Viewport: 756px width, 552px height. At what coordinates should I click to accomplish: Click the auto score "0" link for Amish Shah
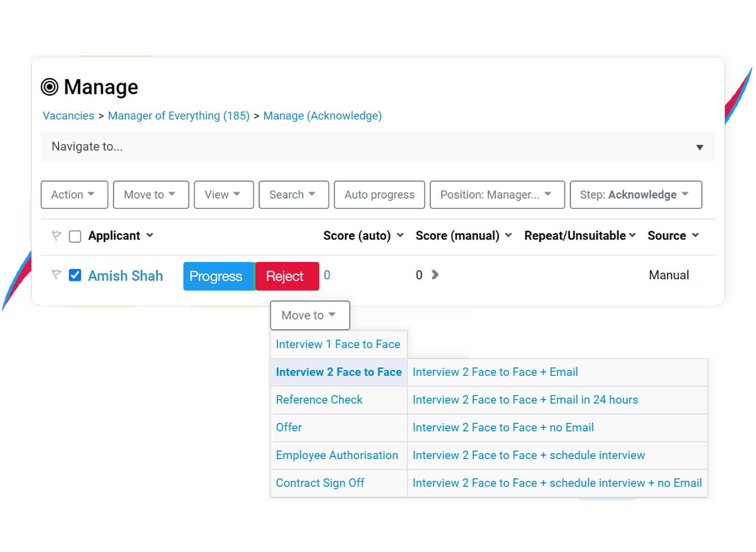coord(327,275)
